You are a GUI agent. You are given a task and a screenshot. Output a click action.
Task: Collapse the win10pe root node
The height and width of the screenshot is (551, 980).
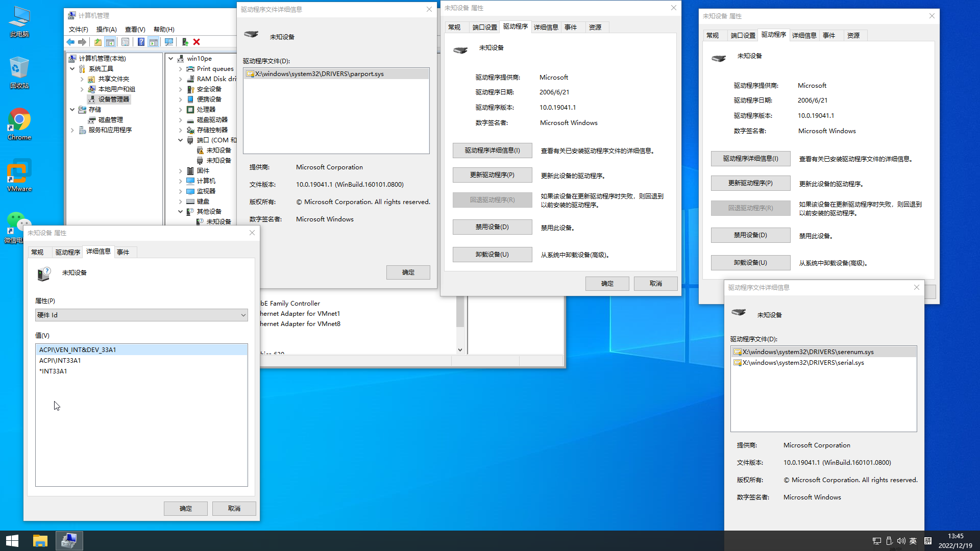click(171, 58)
